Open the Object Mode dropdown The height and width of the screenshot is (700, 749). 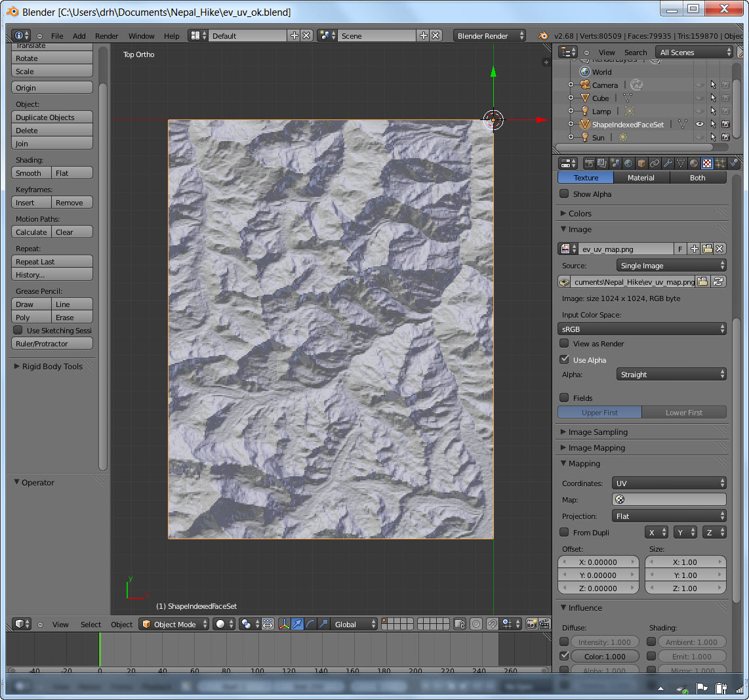coord(174,625)
